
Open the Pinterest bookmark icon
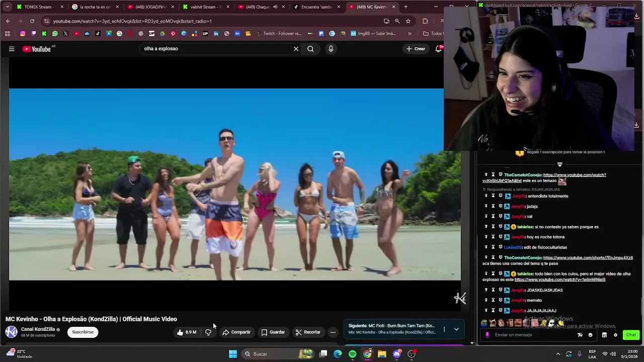173,34
